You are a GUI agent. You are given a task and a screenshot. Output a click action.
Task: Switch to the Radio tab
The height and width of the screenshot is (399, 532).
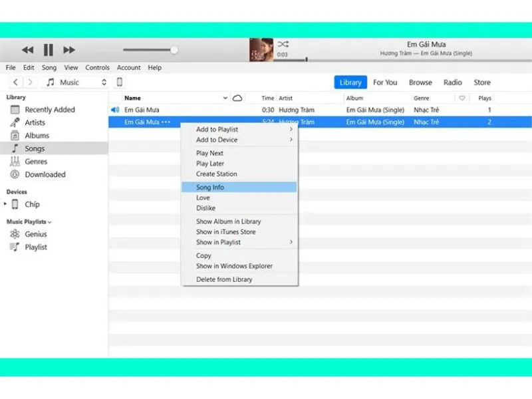click(x=453, y=82)
